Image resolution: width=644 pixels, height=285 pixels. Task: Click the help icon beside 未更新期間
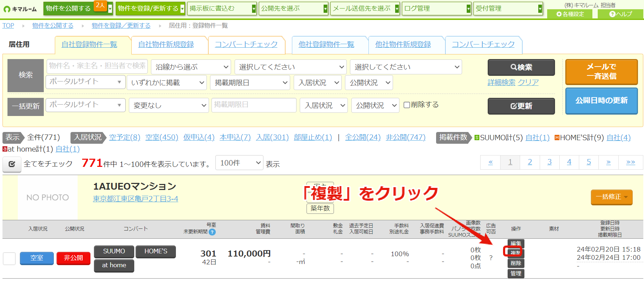[212, 232]
